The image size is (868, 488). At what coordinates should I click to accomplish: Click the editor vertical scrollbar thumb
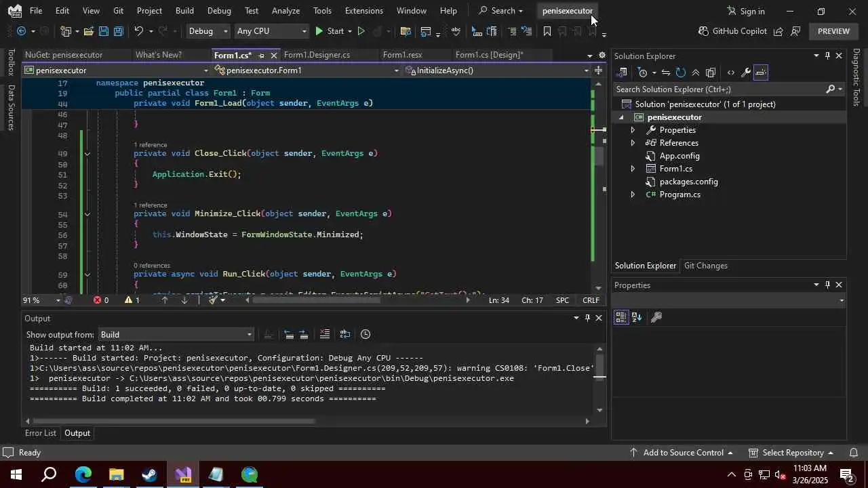pyautogui.click(x=599, y=156)
